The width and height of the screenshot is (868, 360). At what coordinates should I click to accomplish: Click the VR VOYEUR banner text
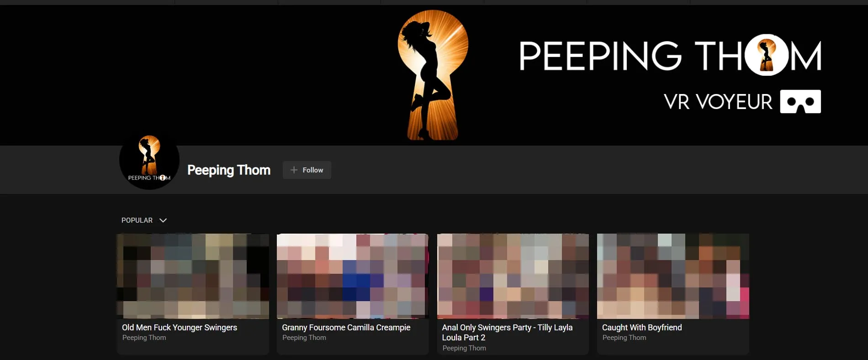[718, 101]
